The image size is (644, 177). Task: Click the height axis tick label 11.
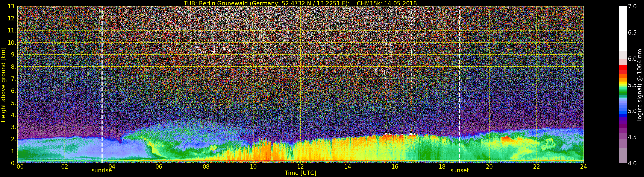12,31
